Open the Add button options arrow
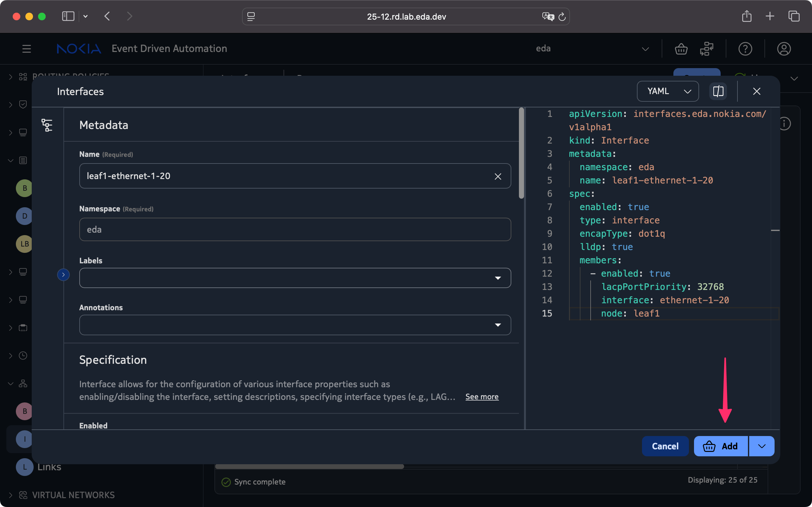The image size is (812, 507). pos(762,446)
